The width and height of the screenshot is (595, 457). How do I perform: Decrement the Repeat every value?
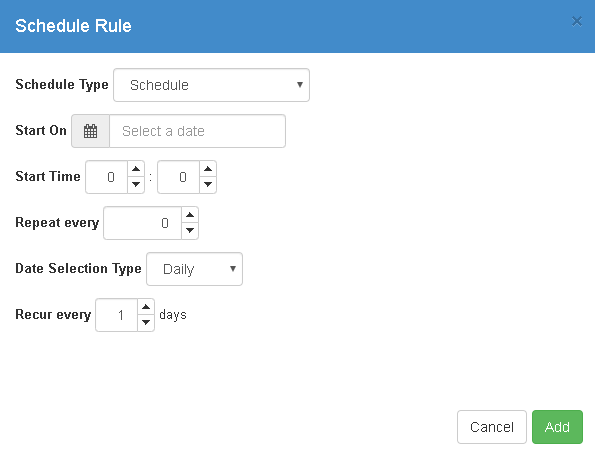(190, 231)
